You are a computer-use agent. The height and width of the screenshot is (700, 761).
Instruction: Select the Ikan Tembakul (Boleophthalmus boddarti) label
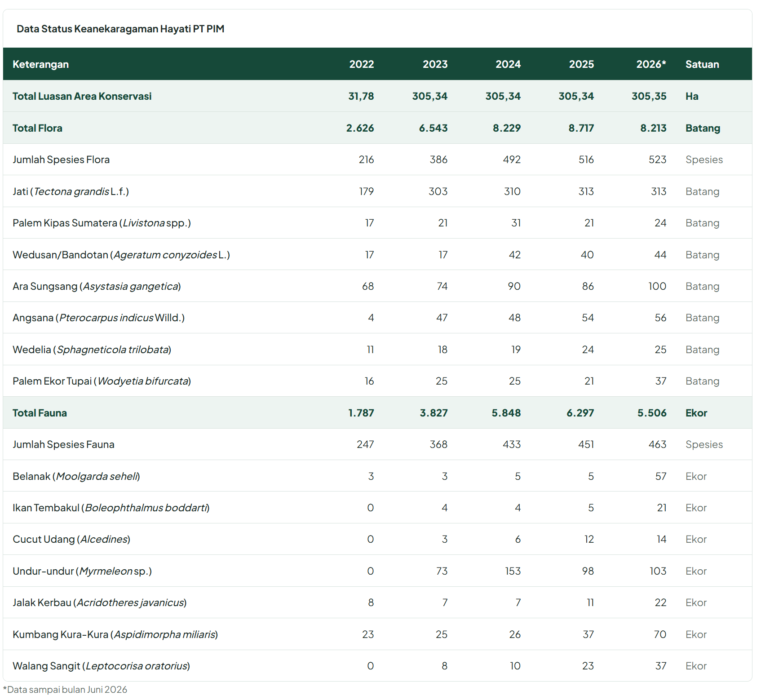click(111, 508)
